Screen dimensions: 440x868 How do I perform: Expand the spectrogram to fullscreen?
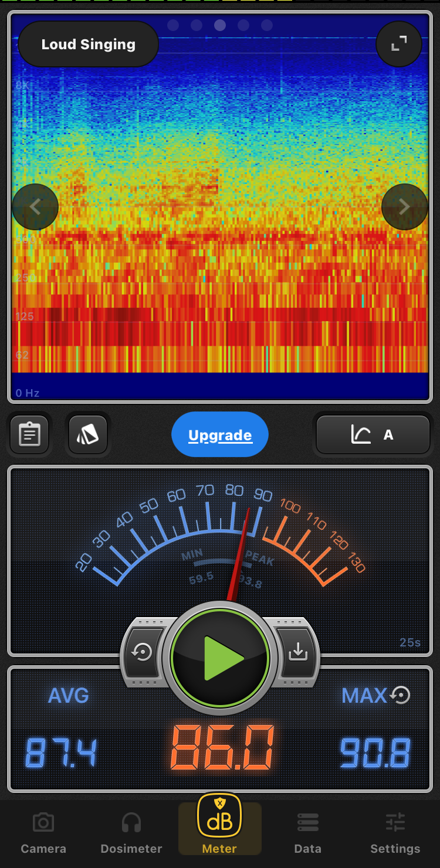(x=399, y=43)
